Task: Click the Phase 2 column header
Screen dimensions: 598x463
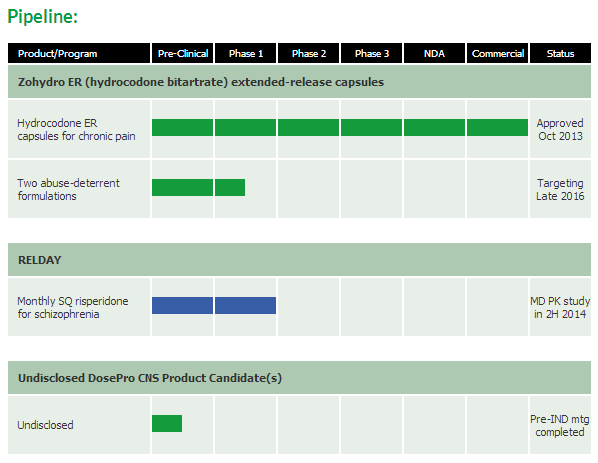Action: tap(309, 53)
